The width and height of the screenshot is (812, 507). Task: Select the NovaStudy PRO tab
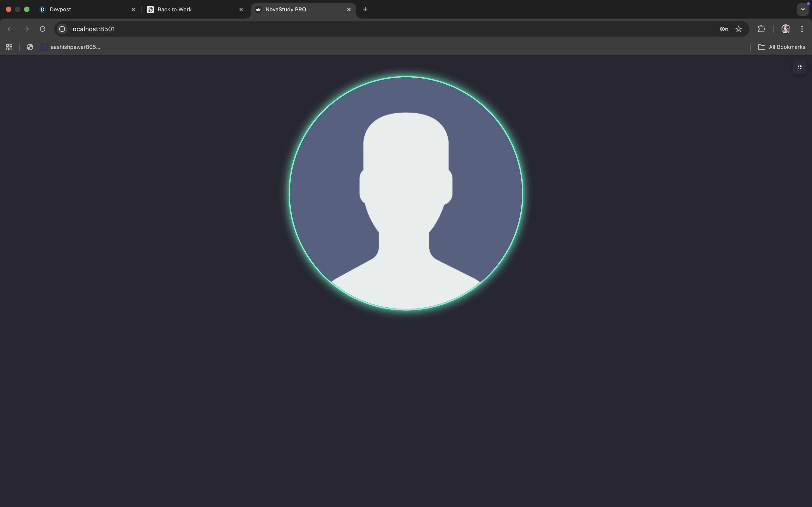300,9
